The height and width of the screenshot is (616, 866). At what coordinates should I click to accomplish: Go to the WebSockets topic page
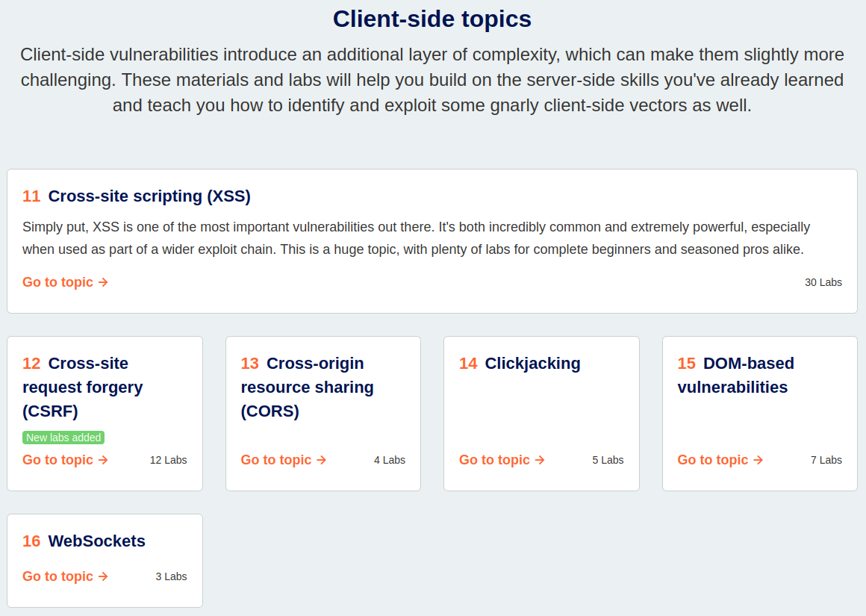point(56,576)
